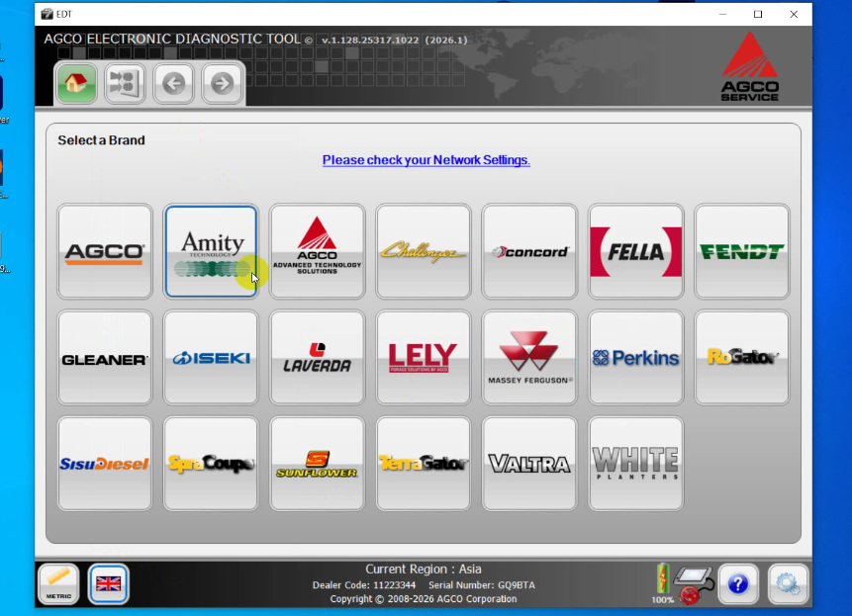Click the forward navigation arrow icon
The height and width of the screenshot is (616, 852).
tap(221, 83)
